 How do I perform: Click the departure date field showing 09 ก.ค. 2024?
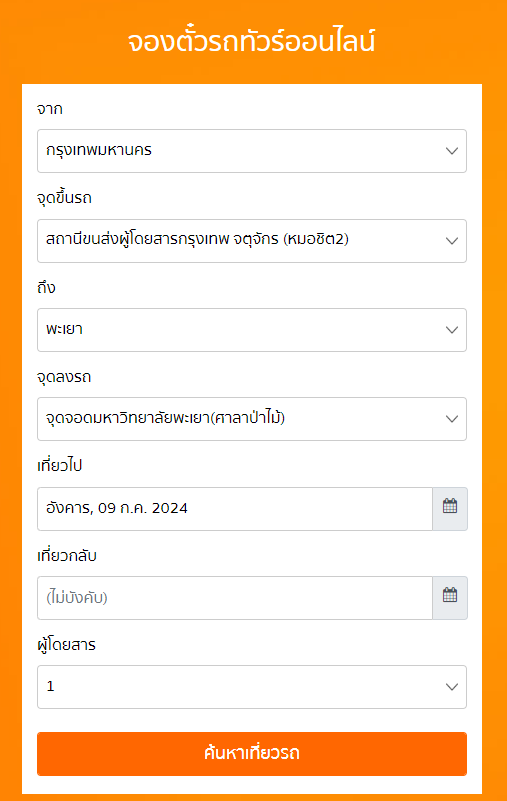235,508
